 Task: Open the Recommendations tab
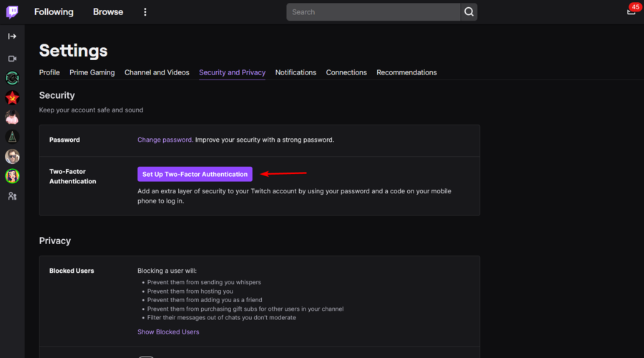click(406, 72)
